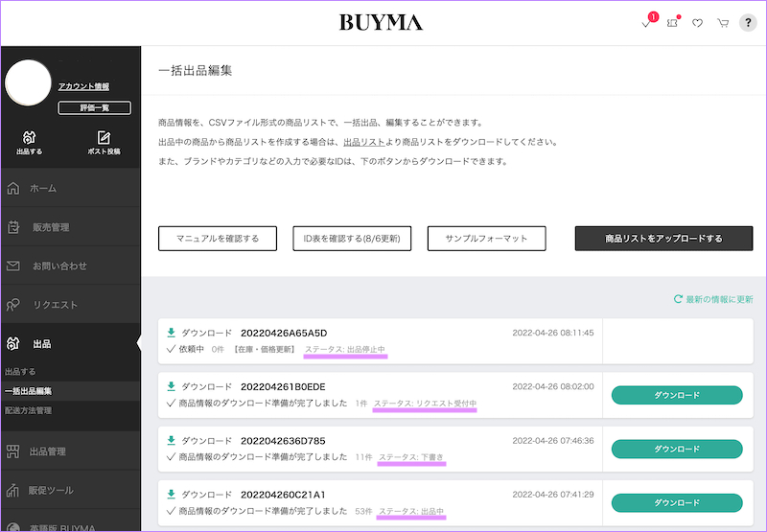767x532 pixels.
Task: Open お問い合わせ in the sidebar
Action: click(70, 266)
